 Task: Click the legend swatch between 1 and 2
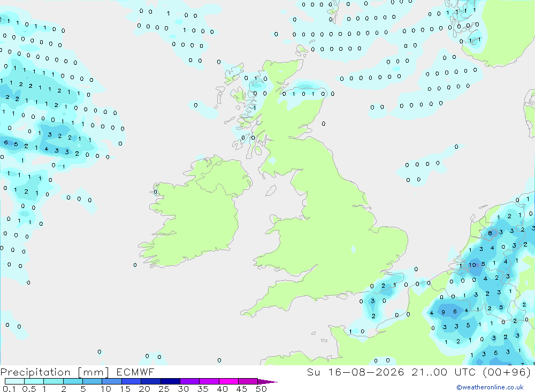tap(53, 381)
